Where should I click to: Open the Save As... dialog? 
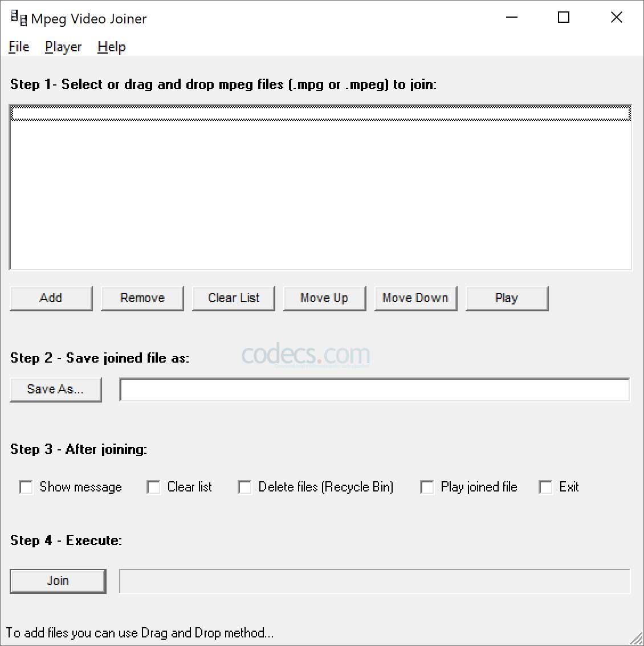(56, 389)
